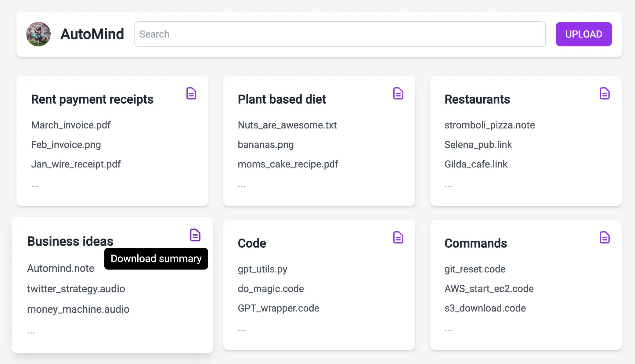The height and width of the screenshot is (364, 635).
Task: Select the Business ideas heading
Action: pos(70,241)
